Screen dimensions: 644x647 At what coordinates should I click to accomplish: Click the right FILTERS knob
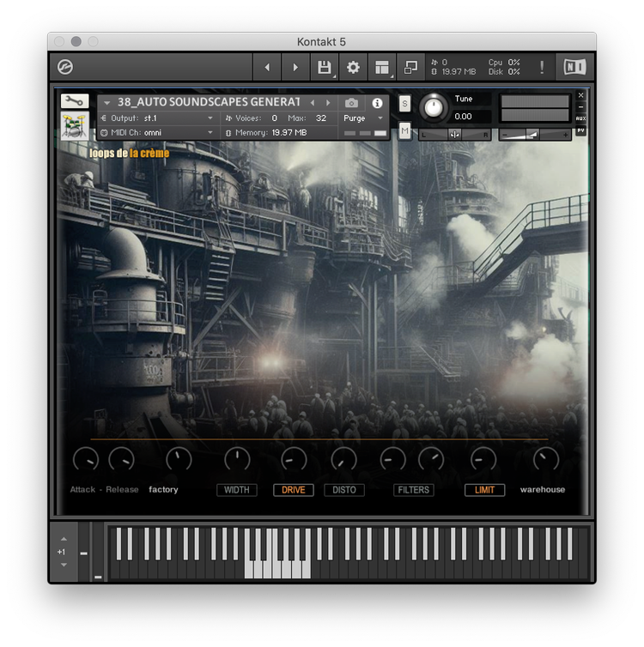pos(431,460)
